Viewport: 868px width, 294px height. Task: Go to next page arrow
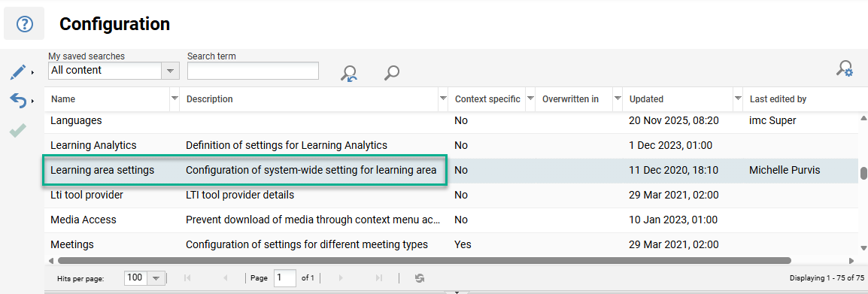tap(341, 278)
